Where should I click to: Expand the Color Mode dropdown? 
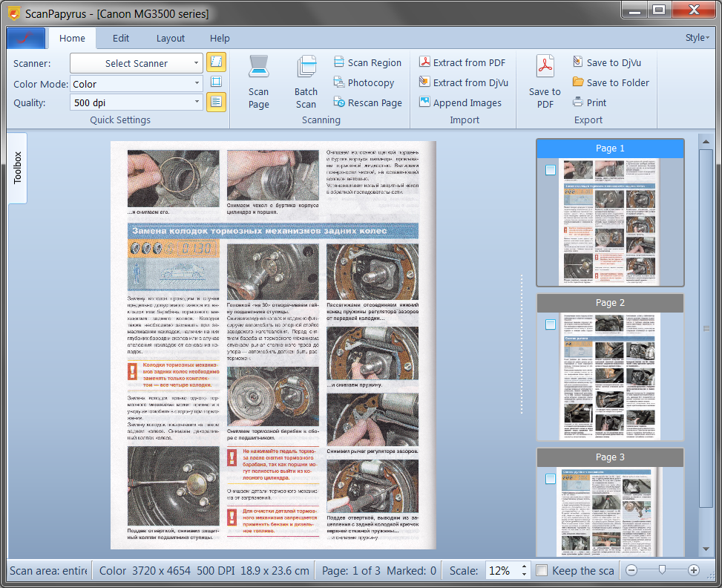[x=137, y=84]
